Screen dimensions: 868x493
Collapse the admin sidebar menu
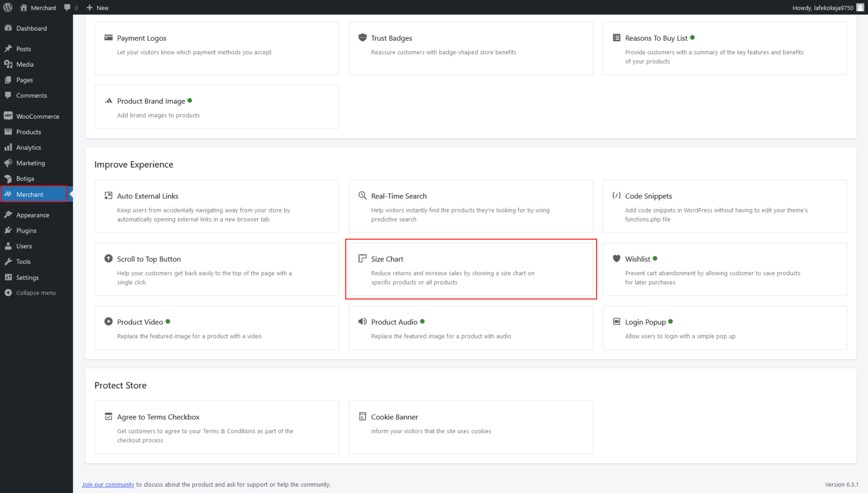point(36,293)
